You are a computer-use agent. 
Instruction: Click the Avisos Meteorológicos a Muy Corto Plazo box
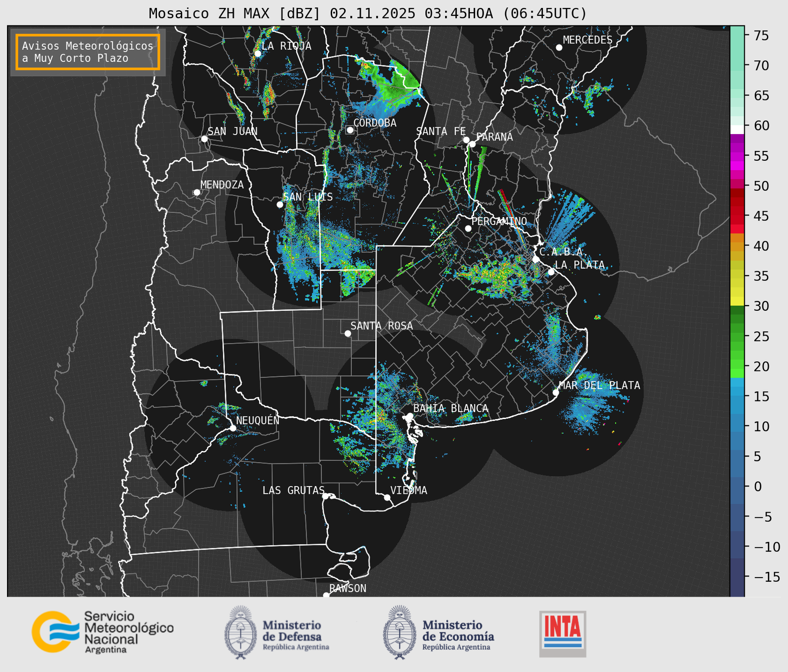coord(88,52)
